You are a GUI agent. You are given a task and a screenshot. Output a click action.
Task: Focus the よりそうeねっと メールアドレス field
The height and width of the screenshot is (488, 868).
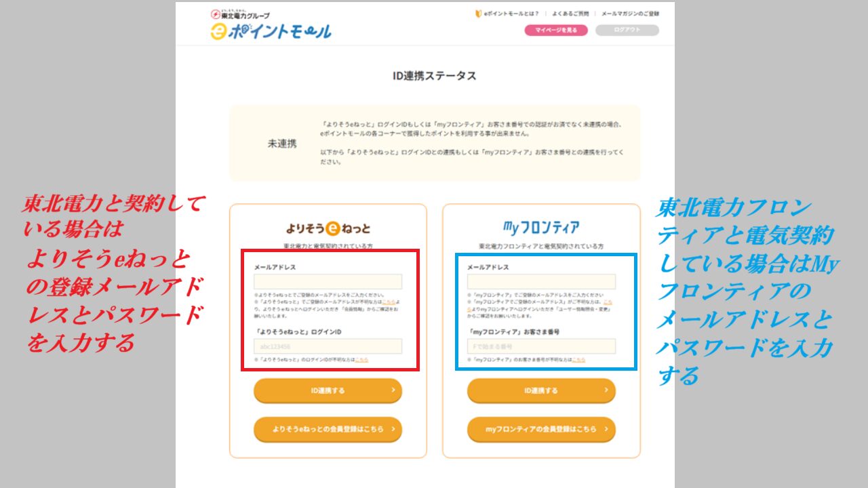(328, 281)
